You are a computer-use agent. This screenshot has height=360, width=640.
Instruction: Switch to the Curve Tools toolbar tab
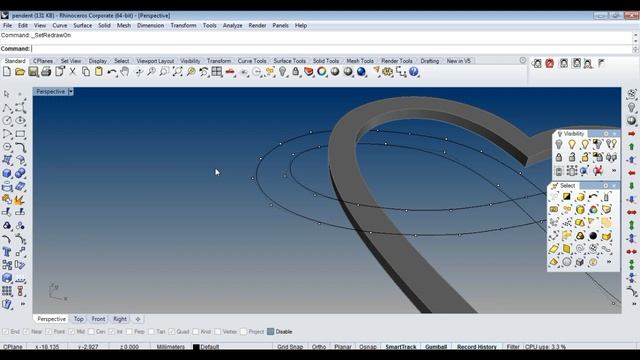tap(252, 61)
